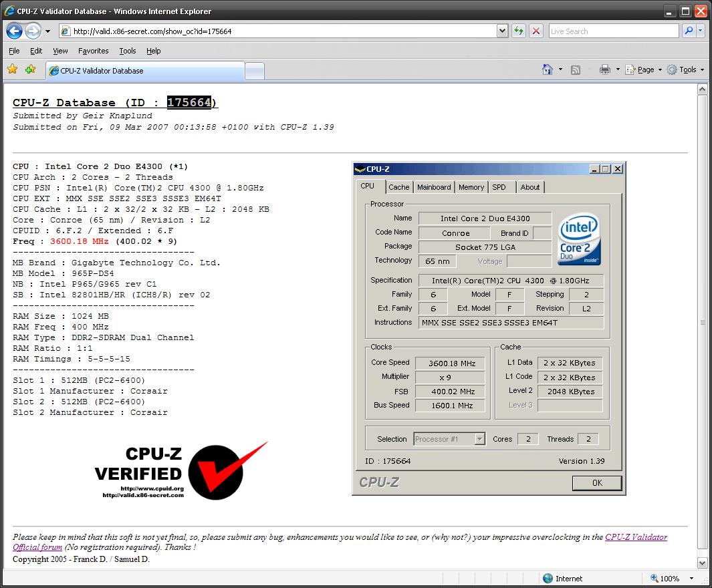This screenshot has height=588, width=712.
Task: Switch to About tab in CPU-Z
Action: coord(530,187)
